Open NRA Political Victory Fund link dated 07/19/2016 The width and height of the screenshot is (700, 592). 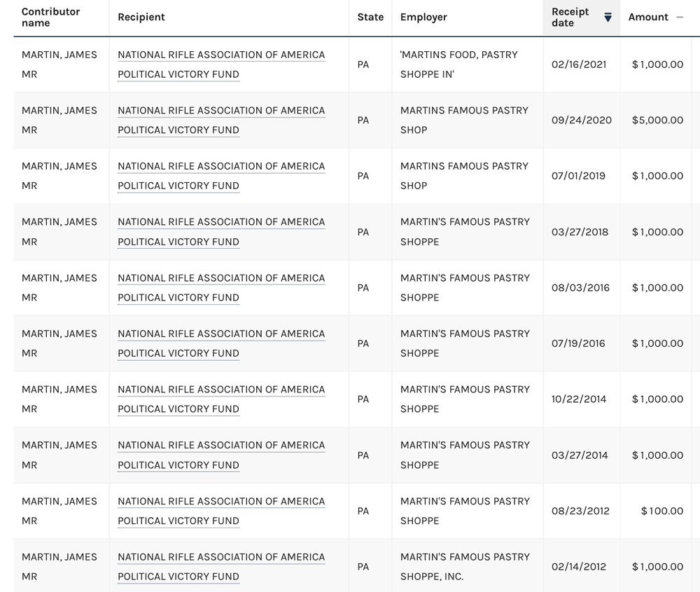click(x=221, y=343)
